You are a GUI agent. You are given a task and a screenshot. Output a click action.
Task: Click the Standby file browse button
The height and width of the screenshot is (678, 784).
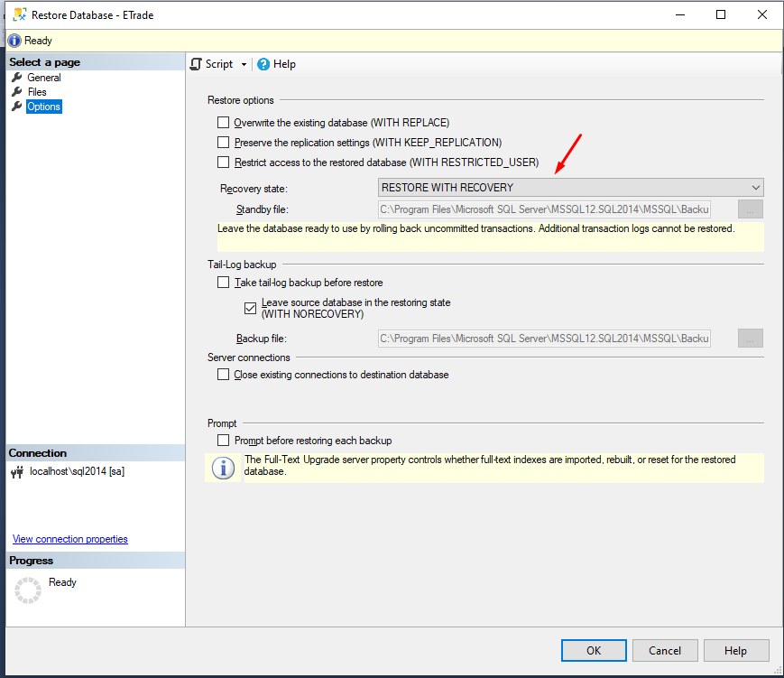[750, 209]
